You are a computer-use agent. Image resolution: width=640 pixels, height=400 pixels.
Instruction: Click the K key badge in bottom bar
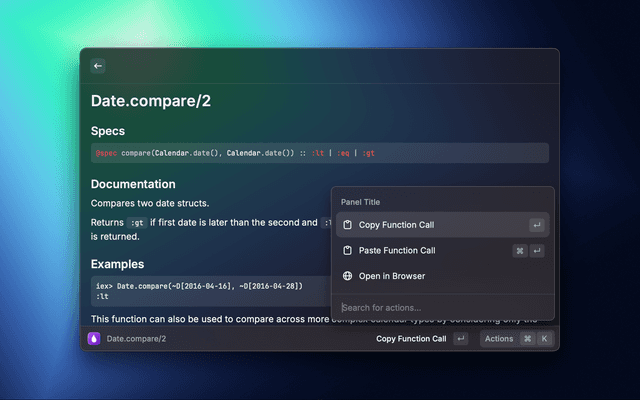tap(545, 339)
